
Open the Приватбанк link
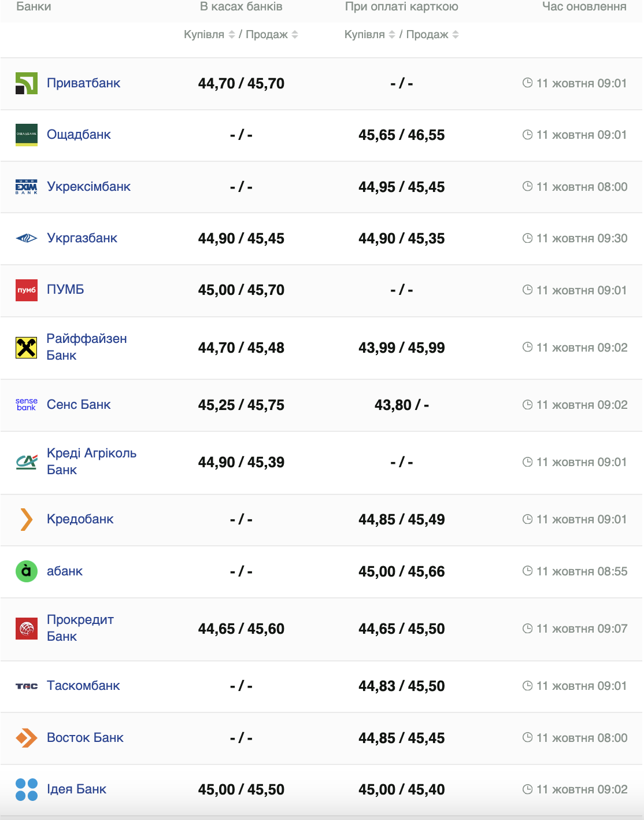click(x=83, y=83)
